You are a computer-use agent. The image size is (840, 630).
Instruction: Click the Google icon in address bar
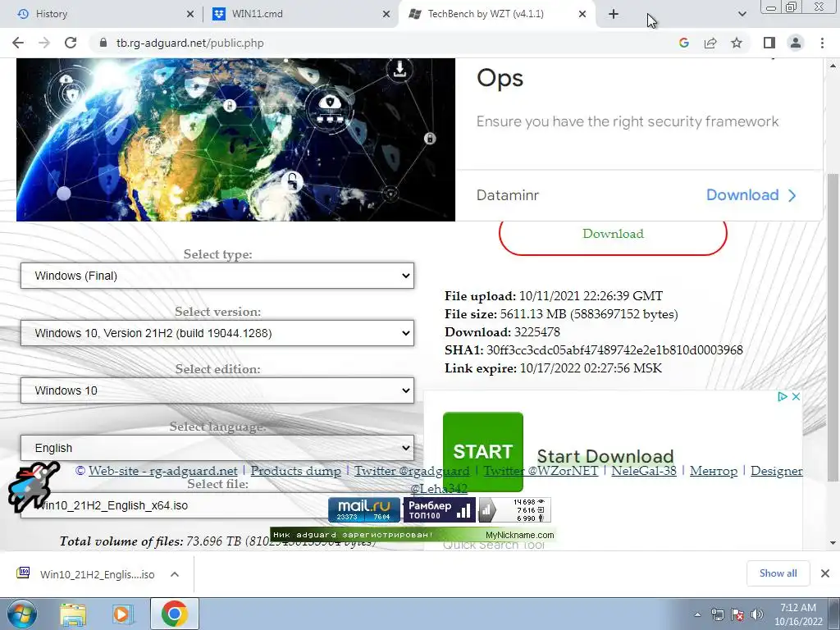click(x=683, y=43)
